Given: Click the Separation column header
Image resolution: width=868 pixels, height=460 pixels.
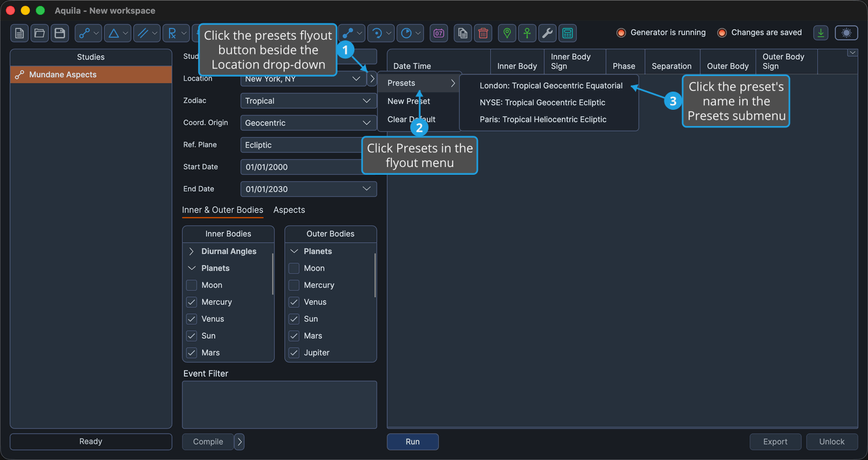Looking at the screenshot, I should [x=672, y=62].
